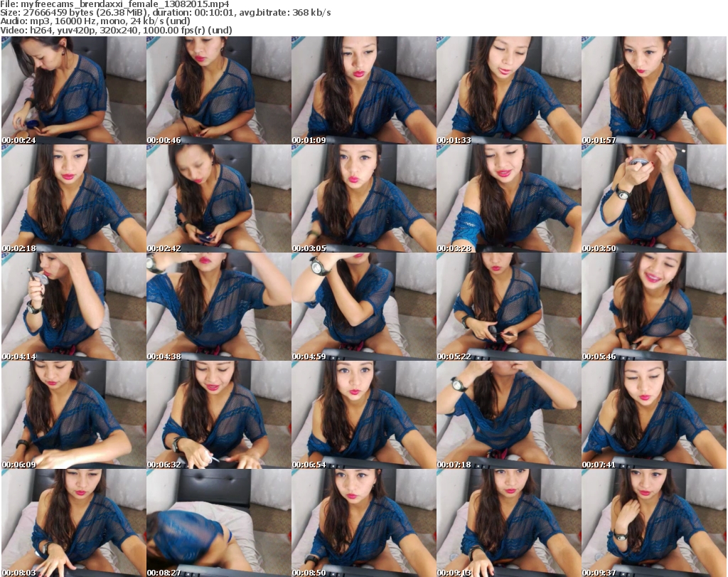Image resolution: width=728 pixels, height=577 pixels.
Task: Click the 'Video: h264, yuv420p' line
Action: point(116,30)
